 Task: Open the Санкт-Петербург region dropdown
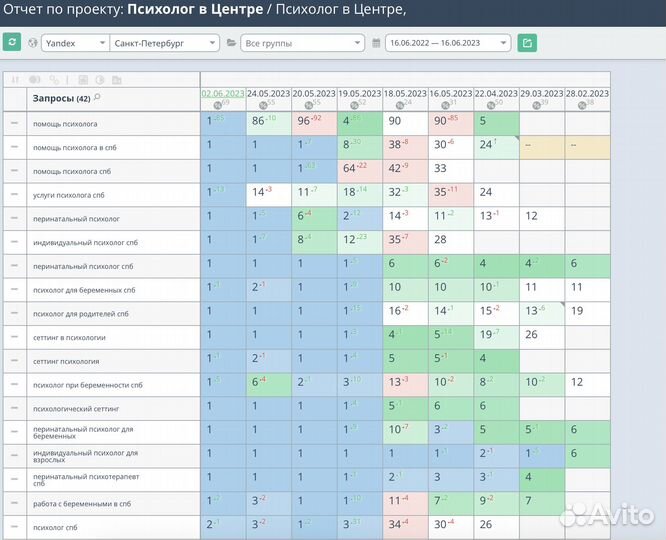pos(165,43)
